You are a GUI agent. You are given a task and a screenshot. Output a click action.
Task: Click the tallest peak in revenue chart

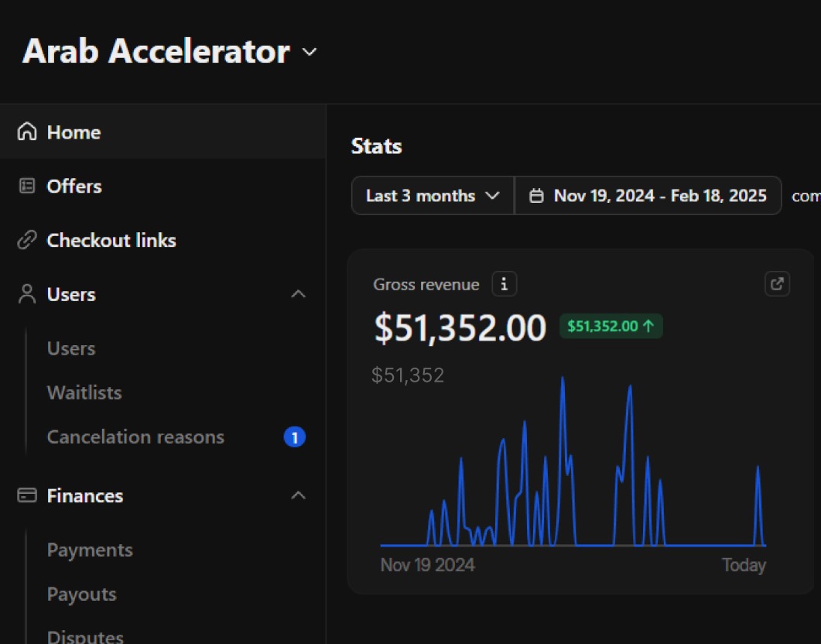tap(562, 381)
